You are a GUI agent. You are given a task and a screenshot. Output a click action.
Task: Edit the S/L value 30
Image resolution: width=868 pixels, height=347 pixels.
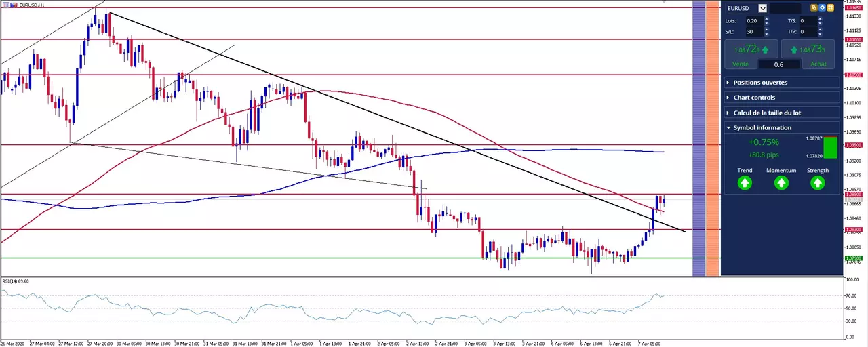coord(753,31)
